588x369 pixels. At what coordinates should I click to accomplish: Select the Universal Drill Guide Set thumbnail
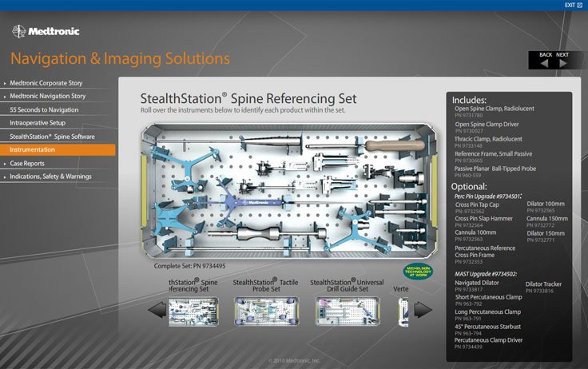[x=348, y=311]
